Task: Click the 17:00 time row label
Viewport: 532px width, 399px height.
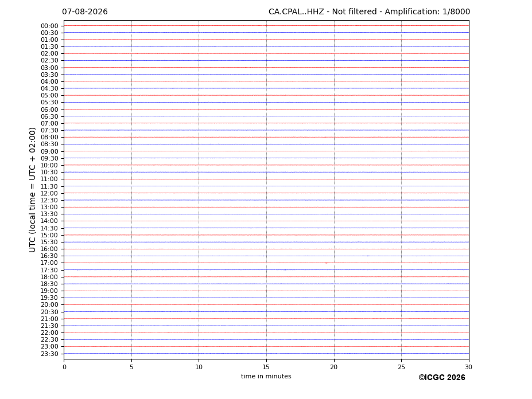Action: point(49,263)
